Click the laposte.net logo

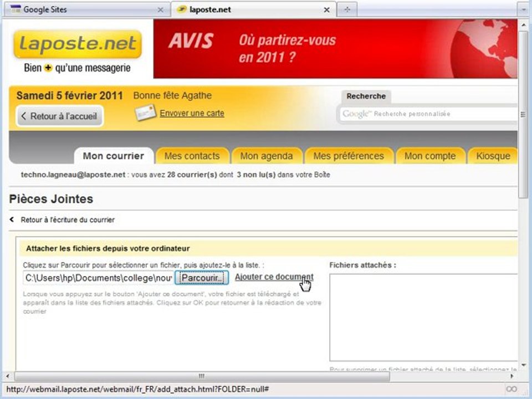pyautogui.click(x=78, y=44)
